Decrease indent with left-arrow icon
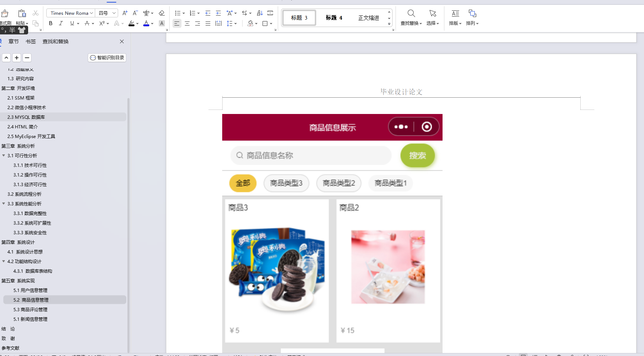Image resolution: width=644 pixels, height=356 pixels. (208, 13)
